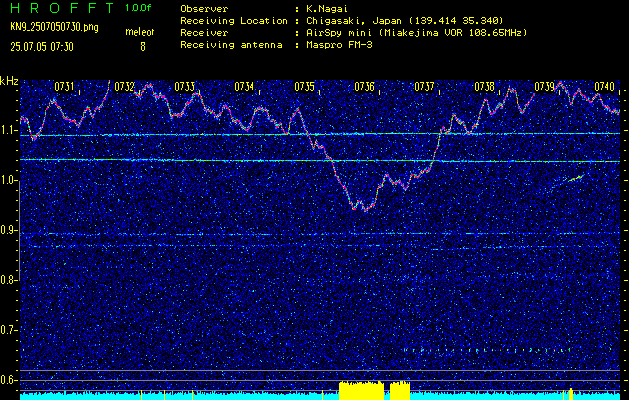This screenshot has width=629, height=400.
Task: Click the timestamp 25.07.05 07:30
Action: (42, 47)
